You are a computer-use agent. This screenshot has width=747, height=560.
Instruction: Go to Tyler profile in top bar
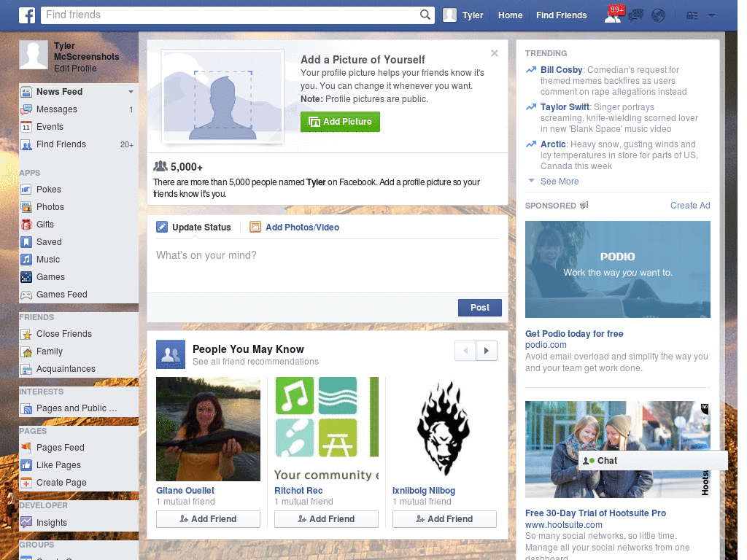pos(463,15)
